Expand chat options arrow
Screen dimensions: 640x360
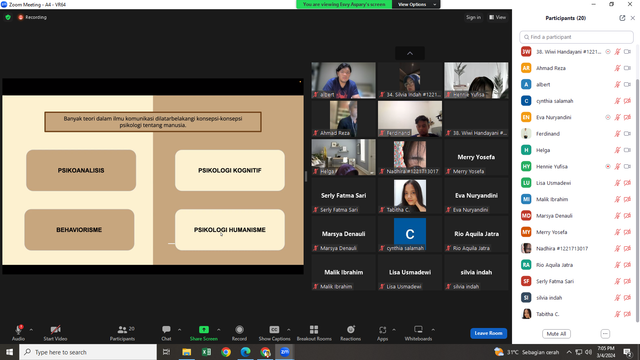[x=179, y=330]
